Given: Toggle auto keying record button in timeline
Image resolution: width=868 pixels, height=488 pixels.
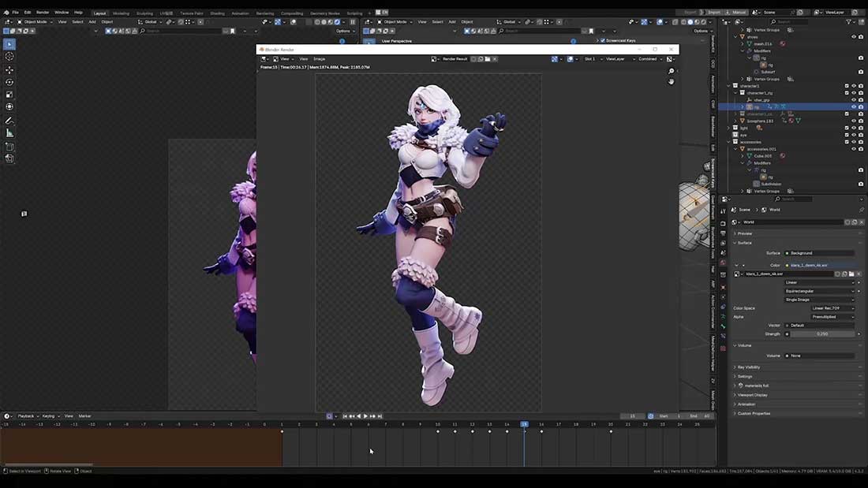Looking at the screenshot, I should 329,416.
